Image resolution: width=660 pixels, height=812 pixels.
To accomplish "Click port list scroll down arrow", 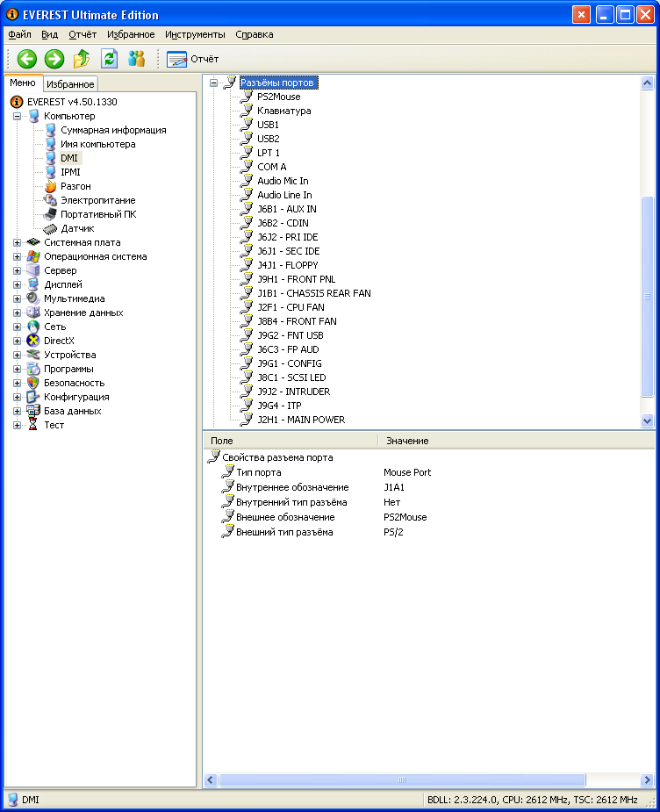I will click(x=647, y=420).
